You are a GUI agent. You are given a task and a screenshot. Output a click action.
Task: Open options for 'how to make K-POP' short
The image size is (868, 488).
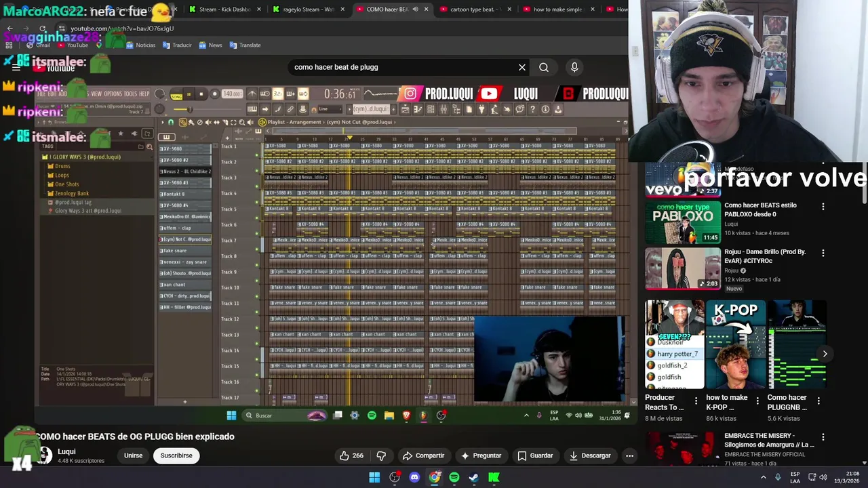(757, 401)
